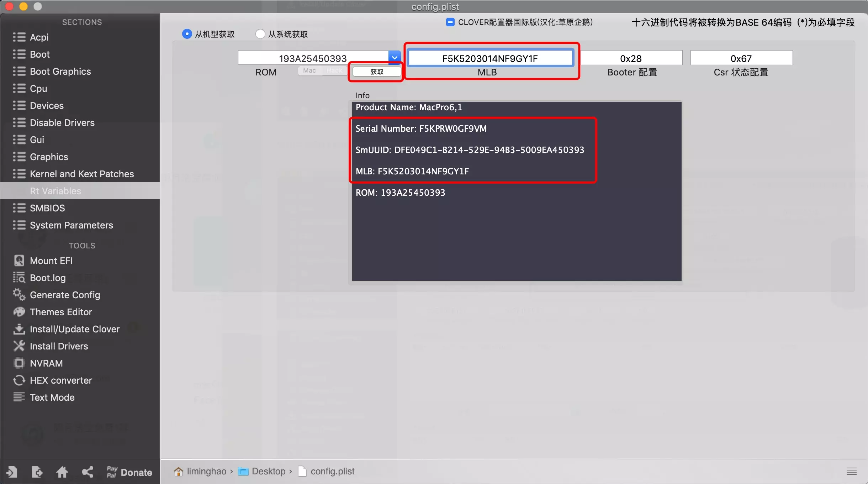Click the import configuration icon in bottom toolbar
The image size is (868, 484).
click(11, 472)
